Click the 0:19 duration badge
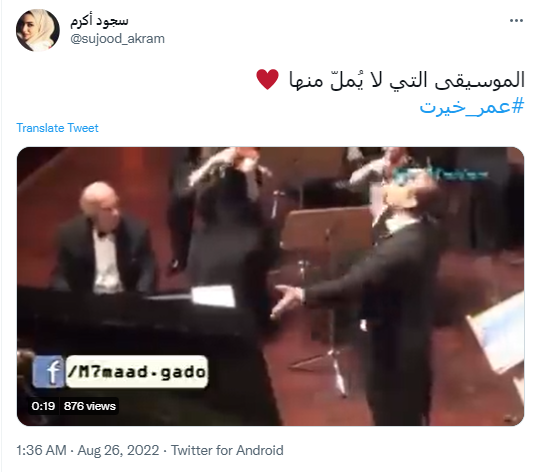The width and height of the screenshot is (536, 472). (x=43, y=406)
